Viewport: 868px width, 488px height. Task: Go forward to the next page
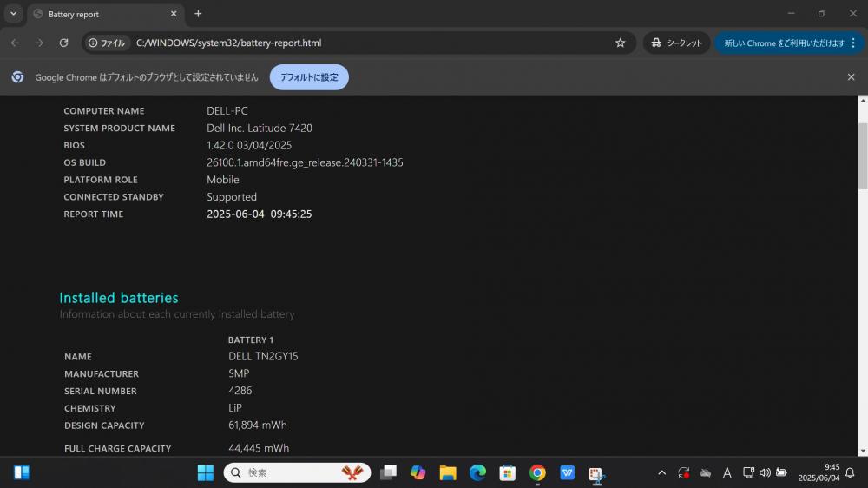39,43
